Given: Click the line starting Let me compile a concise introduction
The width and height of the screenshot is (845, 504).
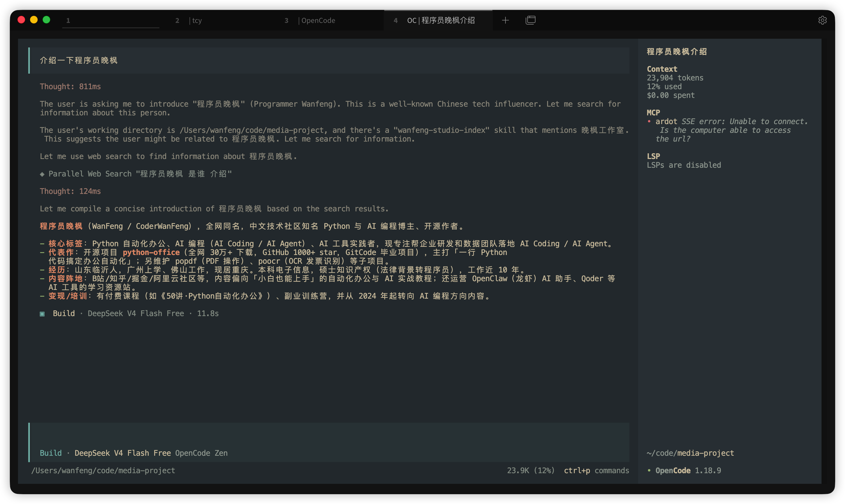Looking at the screenshot, I should coord(214,209).
